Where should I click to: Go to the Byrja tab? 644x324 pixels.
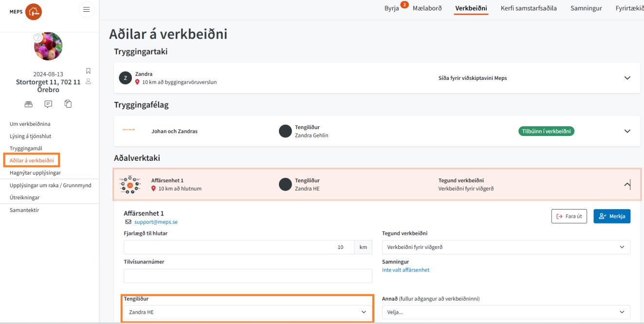391,8
